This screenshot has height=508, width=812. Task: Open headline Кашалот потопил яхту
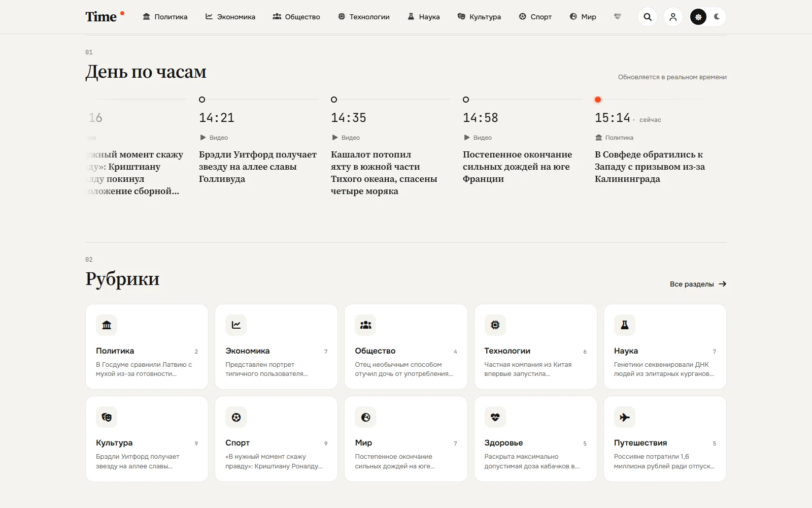384,173
